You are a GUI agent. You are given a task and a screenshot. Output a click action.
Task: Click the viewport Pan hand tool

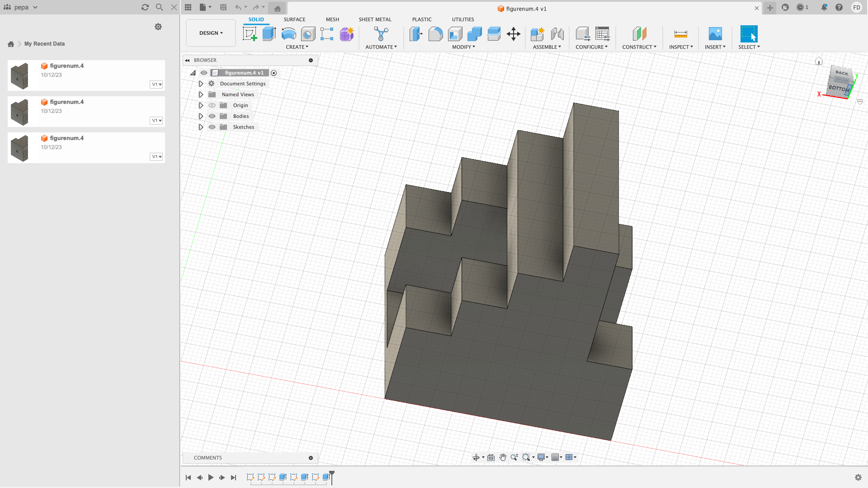[503, 457]
